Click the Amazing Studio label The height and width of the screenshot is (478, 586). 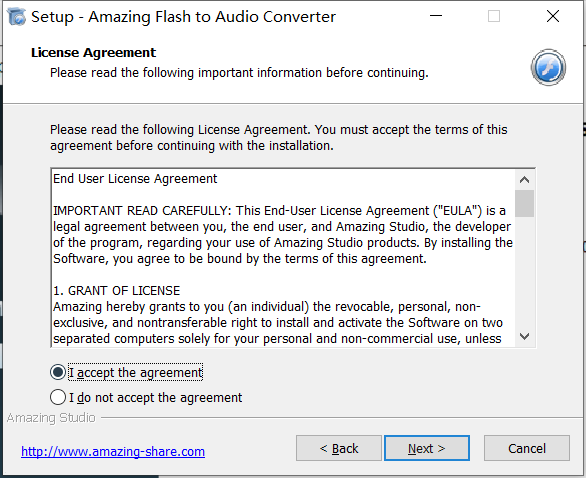(51, 417)
